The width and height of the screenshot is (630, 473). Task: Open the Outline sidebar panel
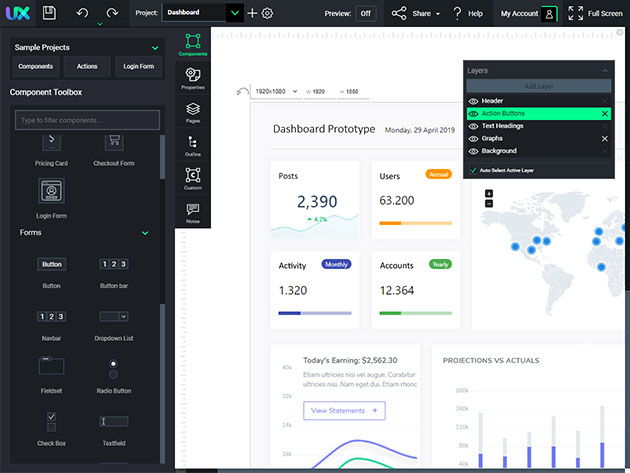coord(193,145)
